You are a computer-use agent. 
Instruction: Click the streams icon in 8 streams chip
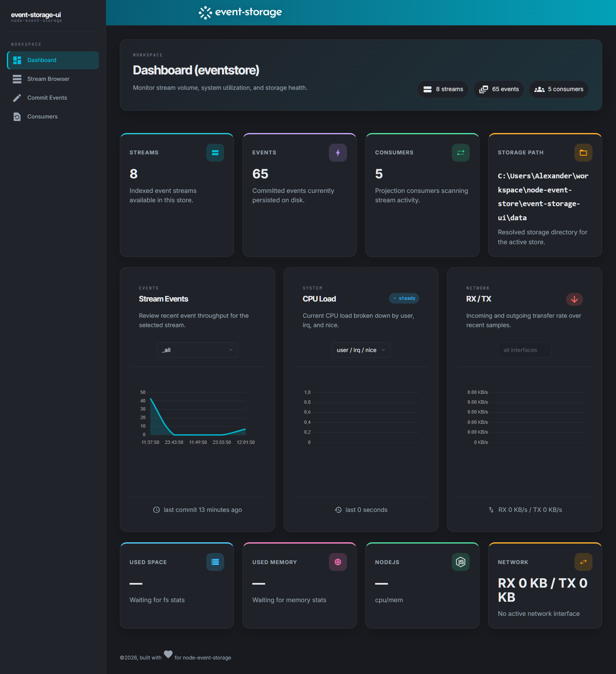(427, 89)
